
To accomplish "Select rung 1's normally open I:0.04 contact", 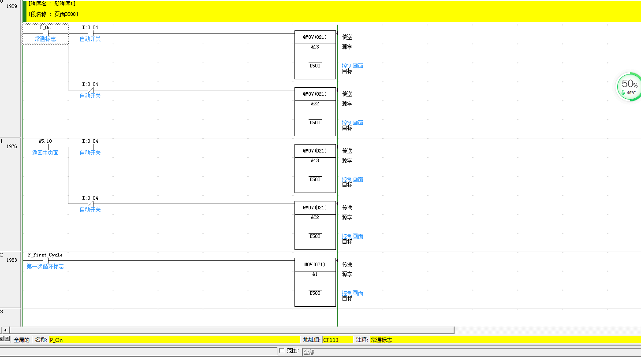I will pos(90,147).
